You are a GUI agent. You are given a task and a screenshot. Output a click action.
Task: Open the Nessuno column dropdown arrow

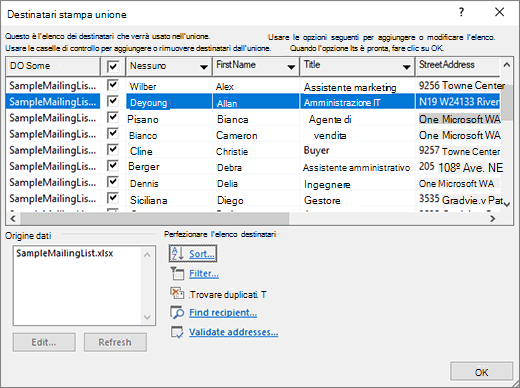click(x=204, y=67)
